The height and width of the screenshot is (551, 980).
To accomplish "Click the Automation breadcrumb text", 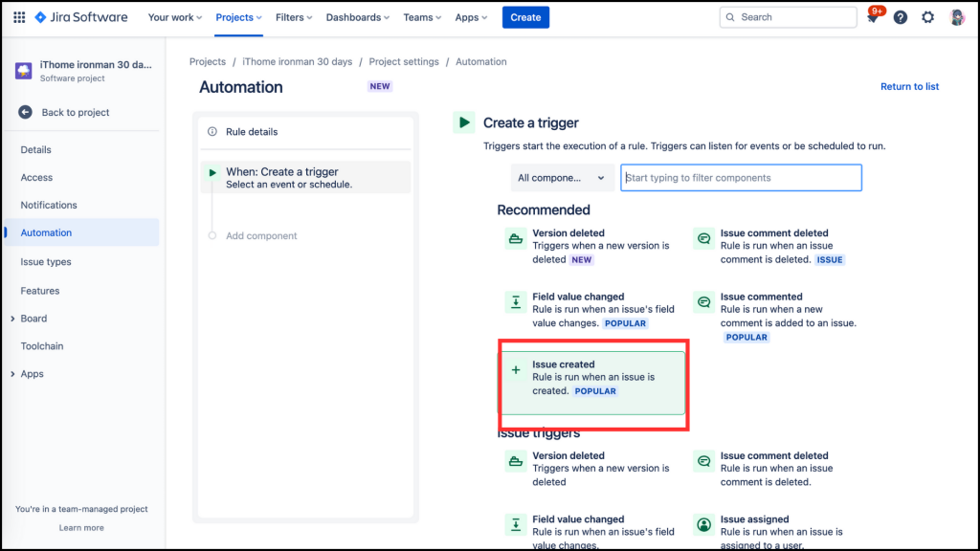I will tap(481, 62).
